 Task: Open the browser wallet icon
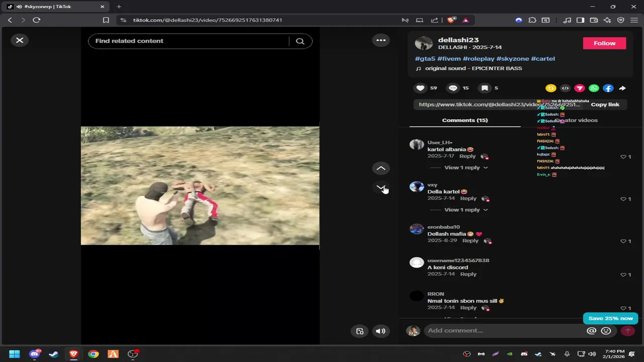pos(594,20)
